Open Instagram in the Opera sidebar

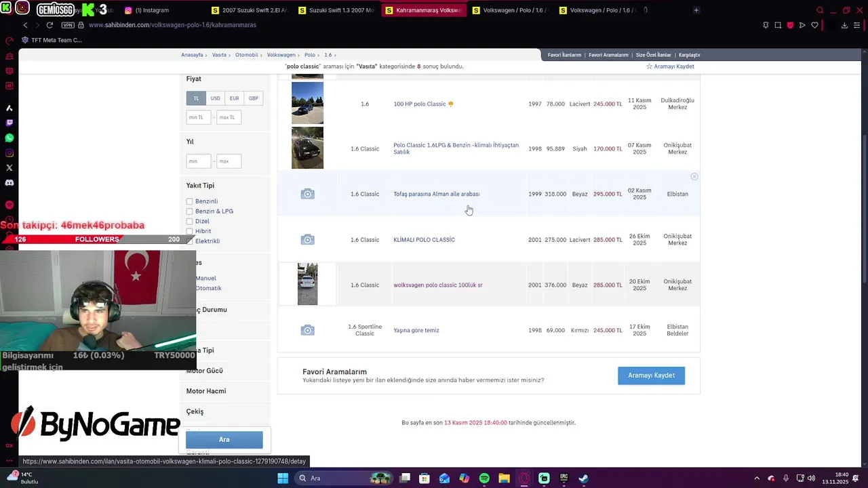pyautogui.click(x=9, y=153)
